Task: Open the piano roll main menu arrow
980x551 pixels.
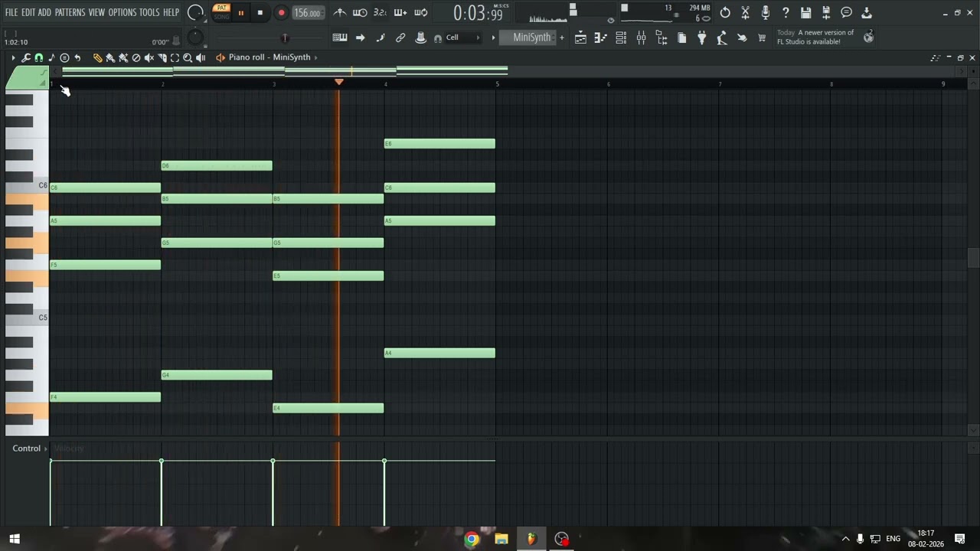Action: (x=13, y=57)
